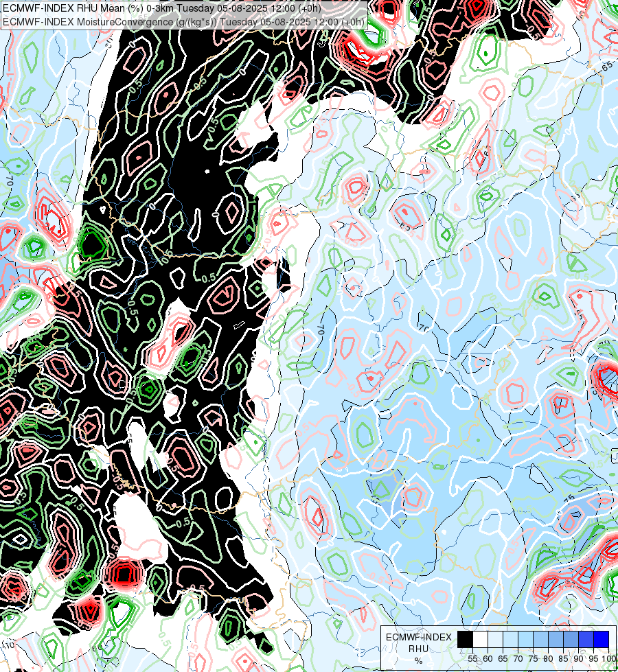This screenshot has width=618, height=672.
Task: Select the 95–100% deepest blue legend swatch
Action: pyautogui.click(x=602, y=640)
